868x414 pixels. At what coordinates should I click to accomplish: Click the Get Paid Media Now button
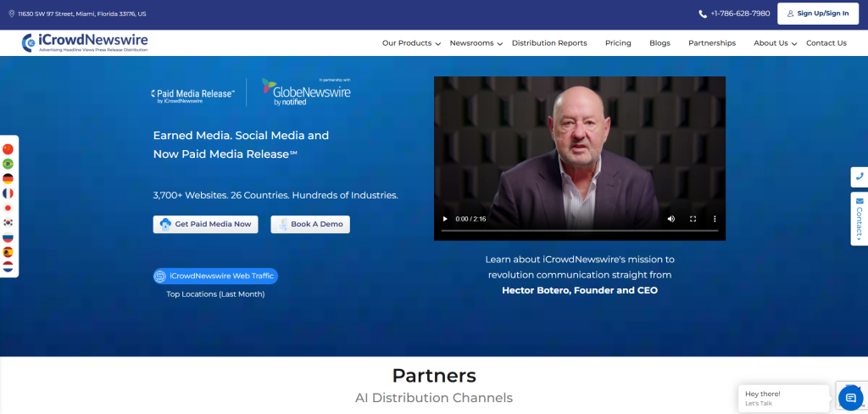[x=205, y=225]
